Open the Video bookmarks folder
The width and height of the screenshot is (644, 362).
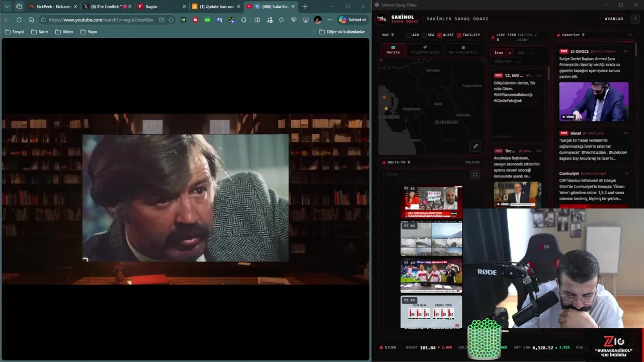(64, 32)
